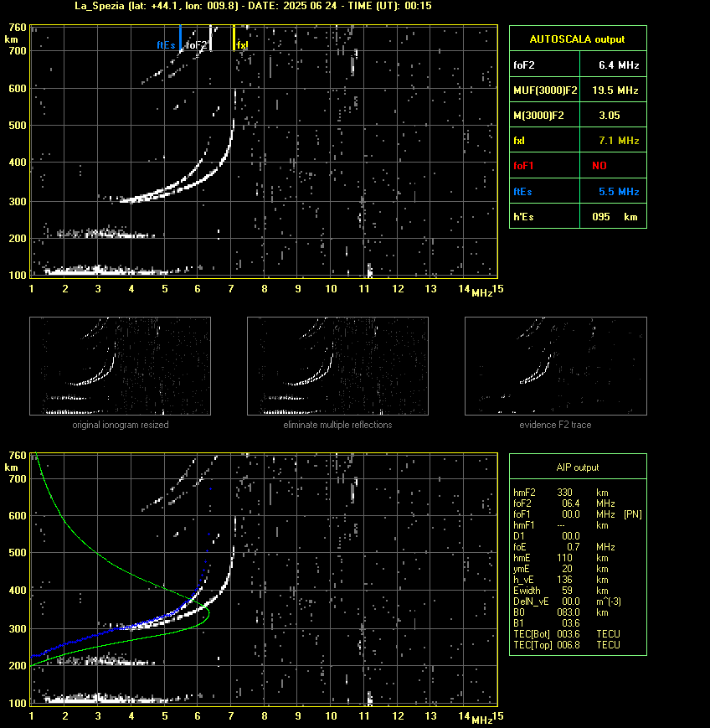Select the hmF1 --- km entry
This screenshot has width=710, height=728.
pyautogui.click(x=561, y=525)
